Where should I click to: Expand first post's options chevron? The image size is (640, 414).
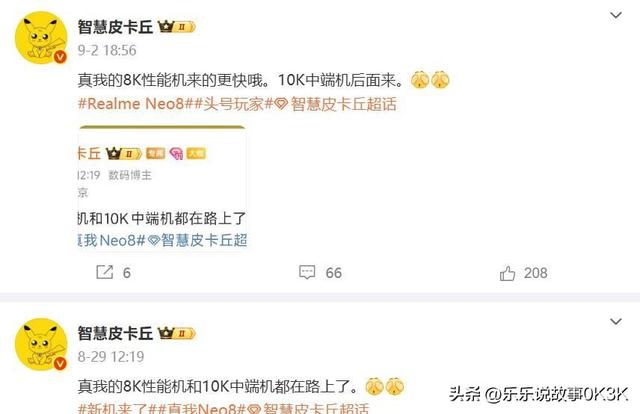point(616,16)
